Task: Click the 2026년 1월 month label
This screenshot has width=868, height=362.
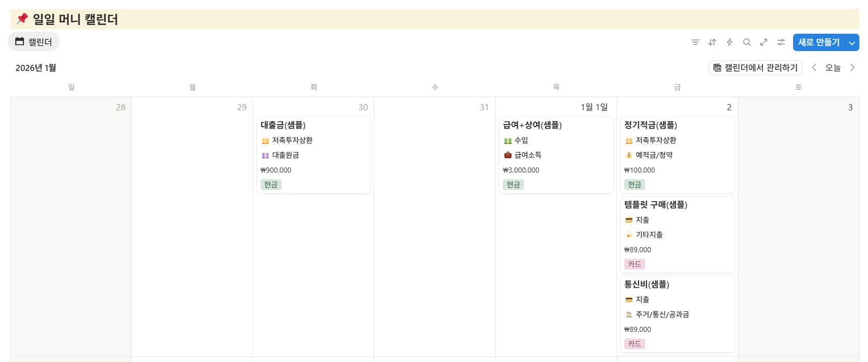Action: [x=36, y=68]
